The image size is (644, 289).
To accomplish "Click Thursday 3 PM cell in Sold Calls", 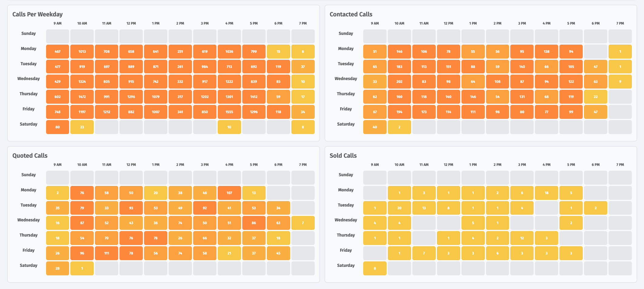I will (x=522, y=238).
